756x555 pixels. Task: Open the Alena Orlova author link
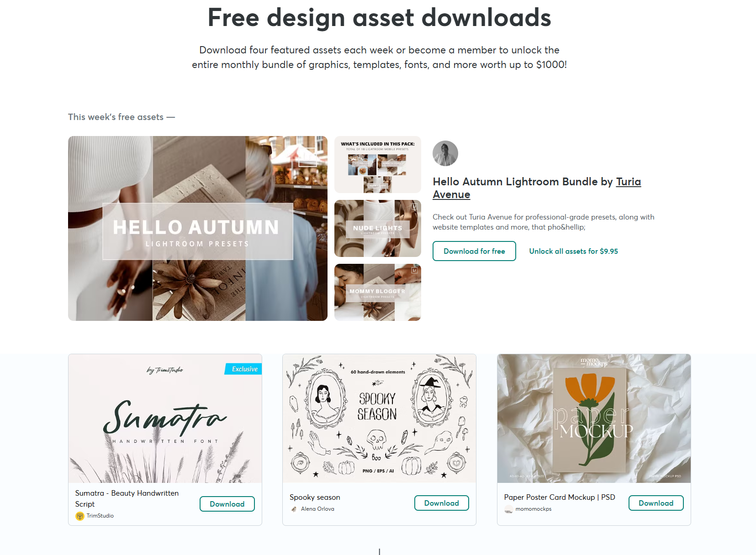317,509
